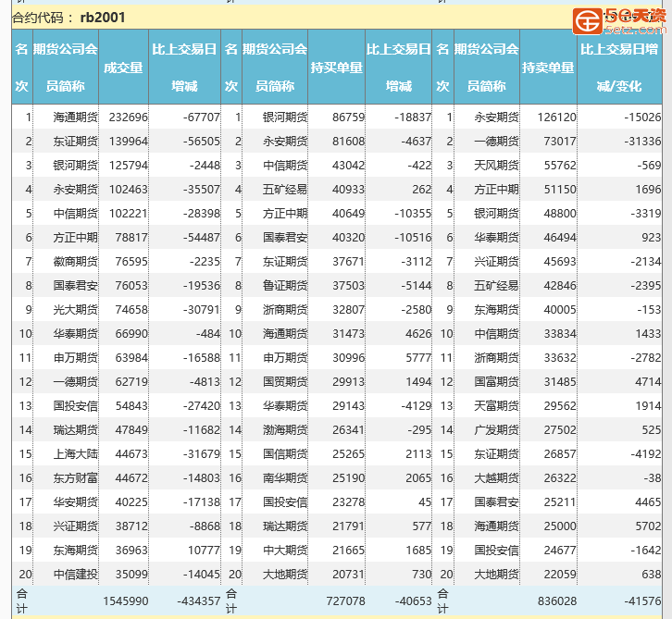Click 广发期货 in the short ranking
This screenshot has height=619, width=672.
tap(496, 429)
